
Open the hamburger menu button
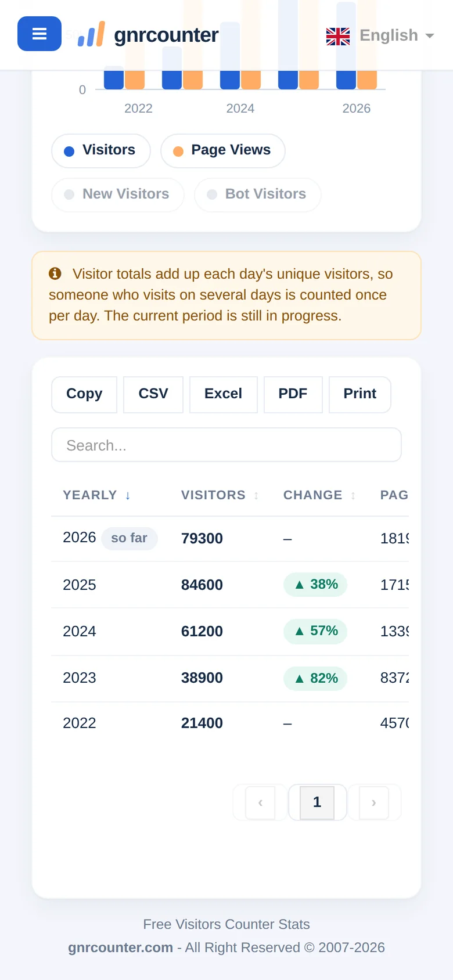click(39, 34)
